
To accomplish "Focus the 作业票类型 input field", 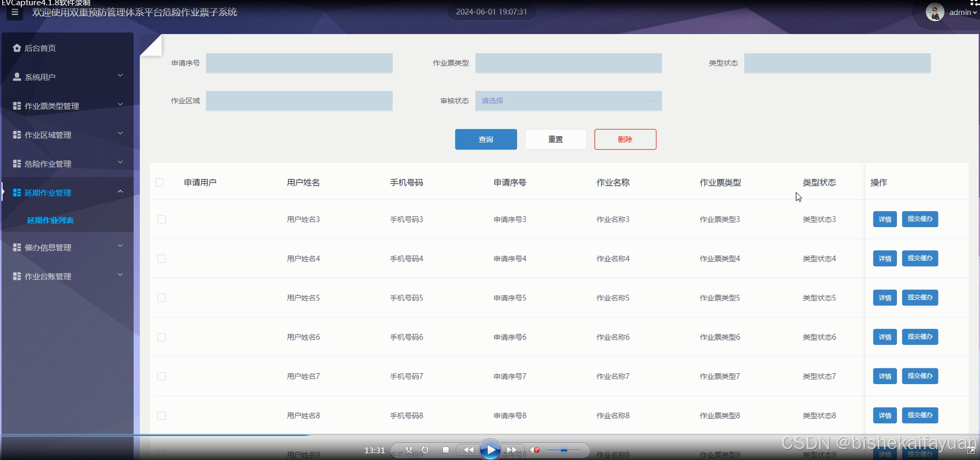I will coord(568,63).
